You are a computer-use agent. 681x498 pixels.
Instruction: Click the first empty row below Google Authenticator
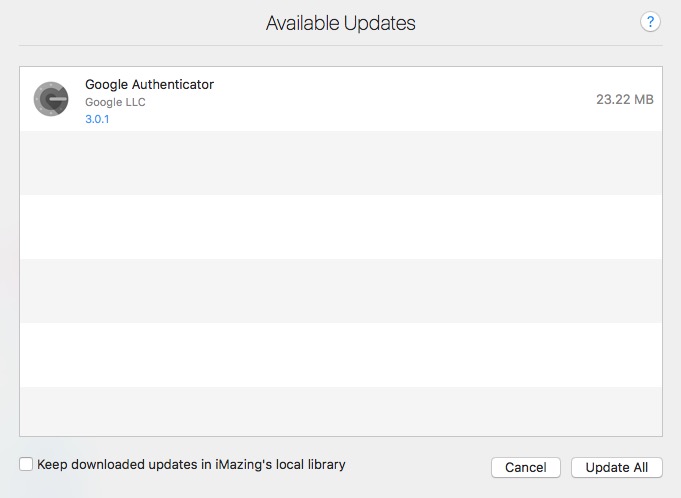[x=340, y=163]
